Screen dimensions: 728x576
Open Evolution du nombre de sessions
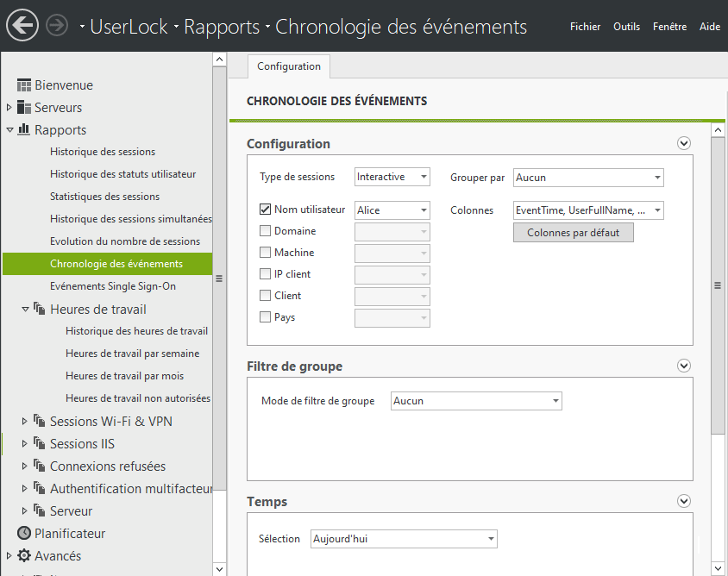pyautogui.click(x=125, y=241)
